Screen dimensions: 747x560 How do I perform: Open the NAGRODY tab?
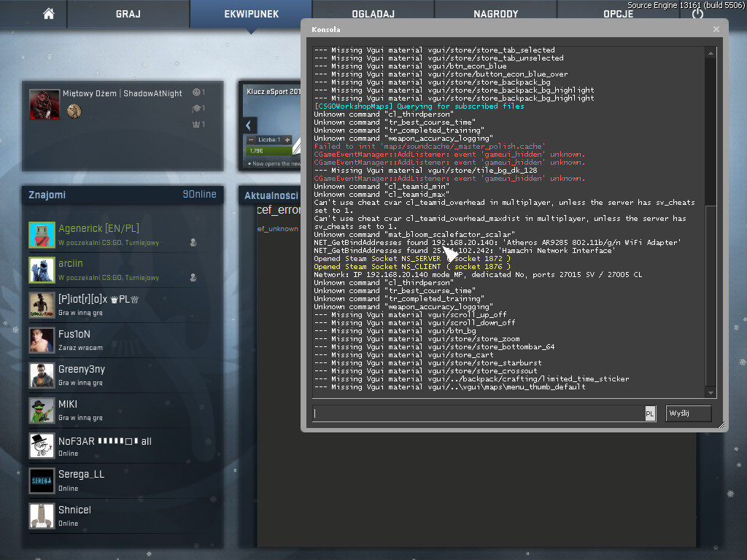click(x=495, y=14)
